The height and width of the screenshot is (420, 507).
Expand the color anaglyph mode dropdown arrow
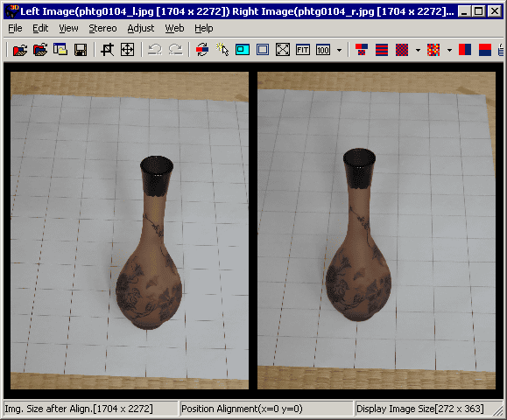pyautogui.click(x=449, y=50)
